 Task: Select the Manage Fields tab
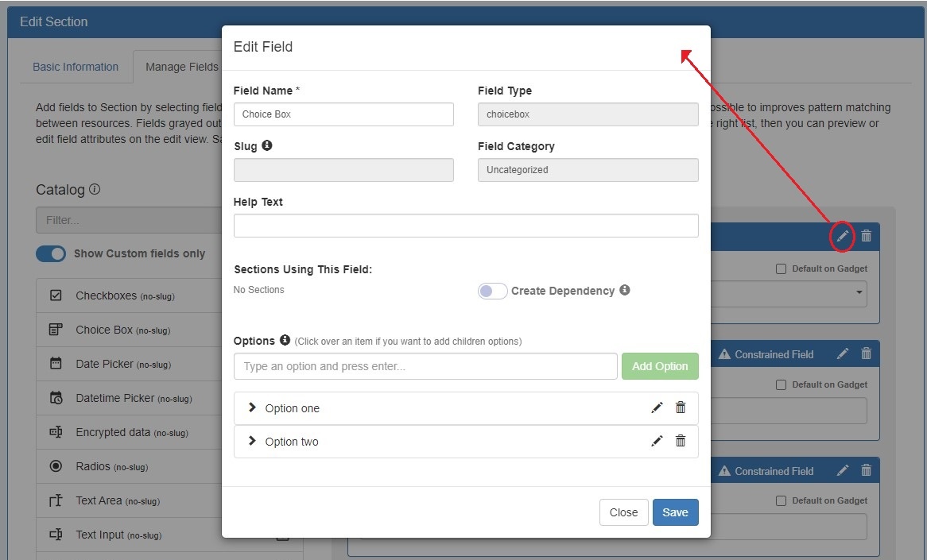pyautogui.click(x=180, y=67)
